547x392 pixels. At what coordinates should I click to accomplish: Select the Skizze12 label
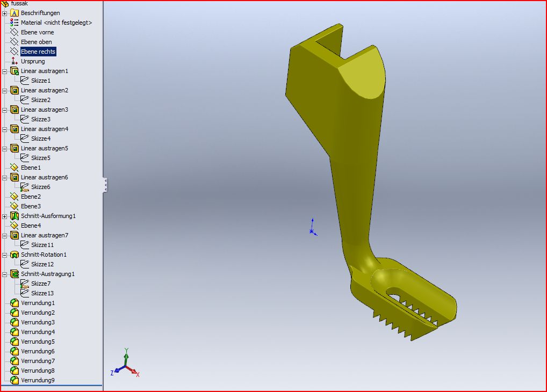pyautogui.click(x=42, y=264)
